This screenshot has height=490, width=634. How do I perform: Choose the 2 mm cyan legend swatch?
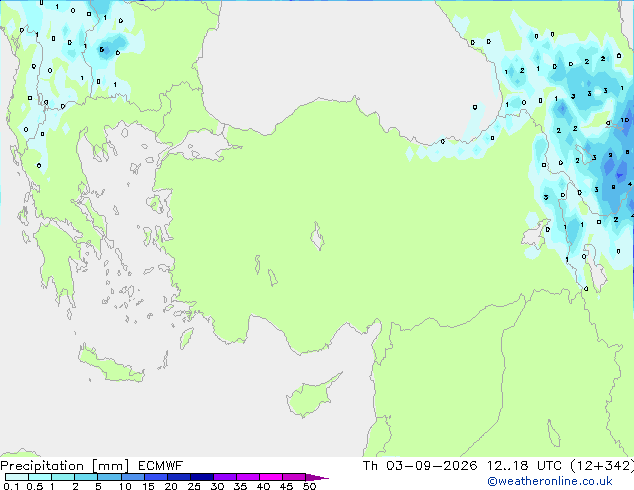[x=86, y=477]
